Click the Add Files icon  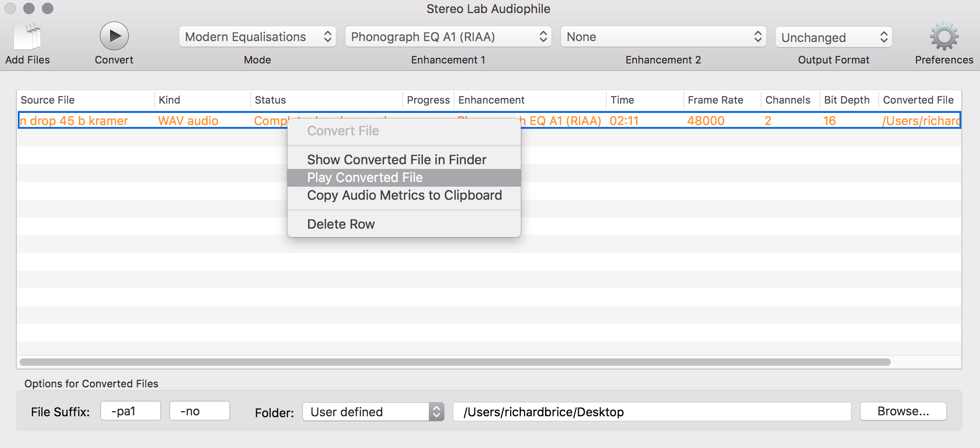(x=28, y=36)
